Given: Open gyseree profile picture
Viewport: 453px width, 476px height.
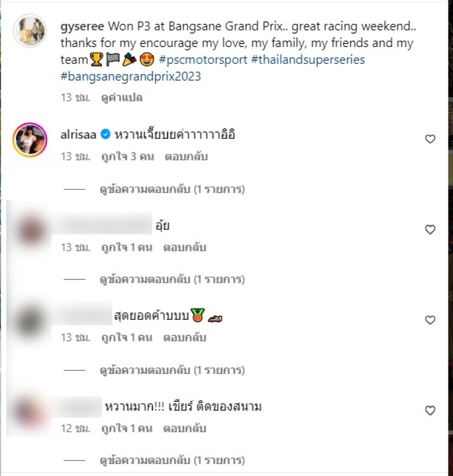Looking at the screenshot, I should pos(30,31).
